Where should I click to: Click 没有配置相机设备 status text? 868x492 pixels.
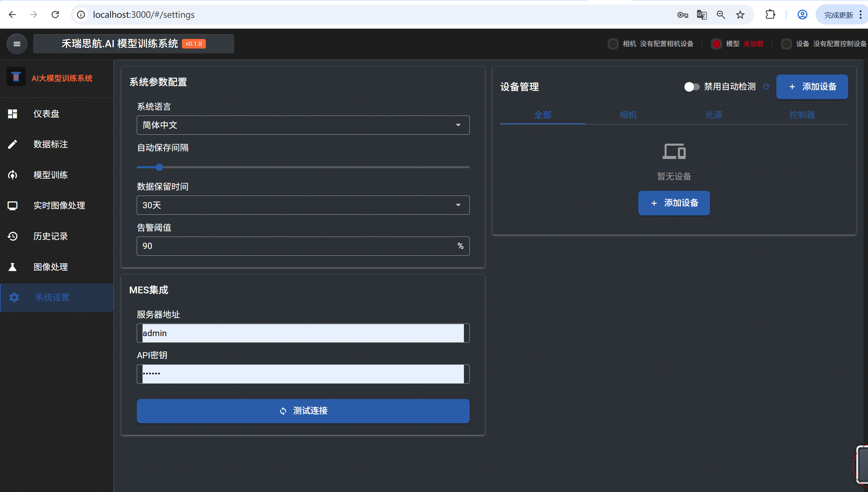tap(667, 44)
